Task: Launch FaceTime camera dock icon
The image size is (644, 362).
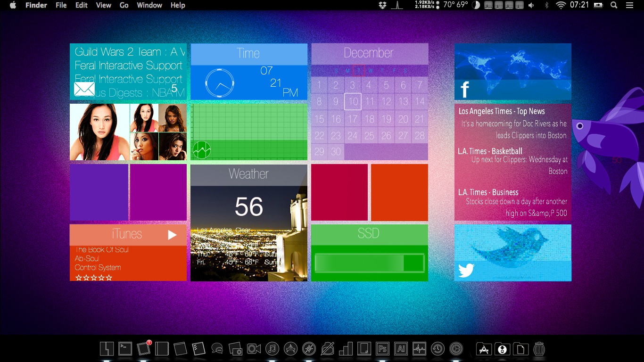Action: click(x=254, y=349)
